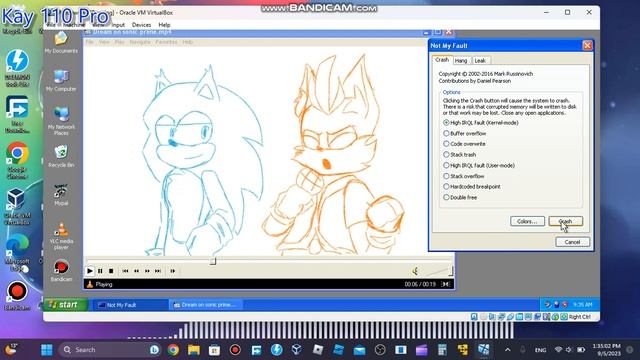Open File Explorer from the host taskbar
640x360 pixels.
[x=194, y=350]
